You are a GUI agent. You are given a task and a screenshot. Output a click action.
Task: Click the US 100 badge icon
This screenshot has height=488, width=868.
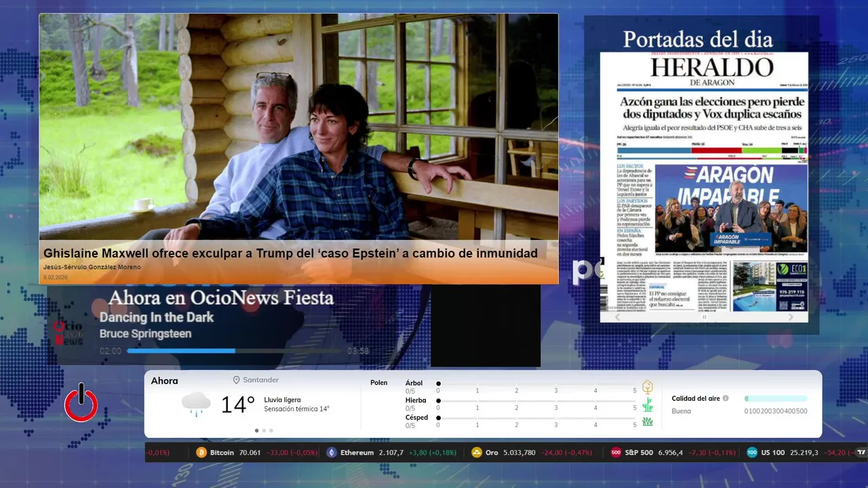(x=752, y=452)
